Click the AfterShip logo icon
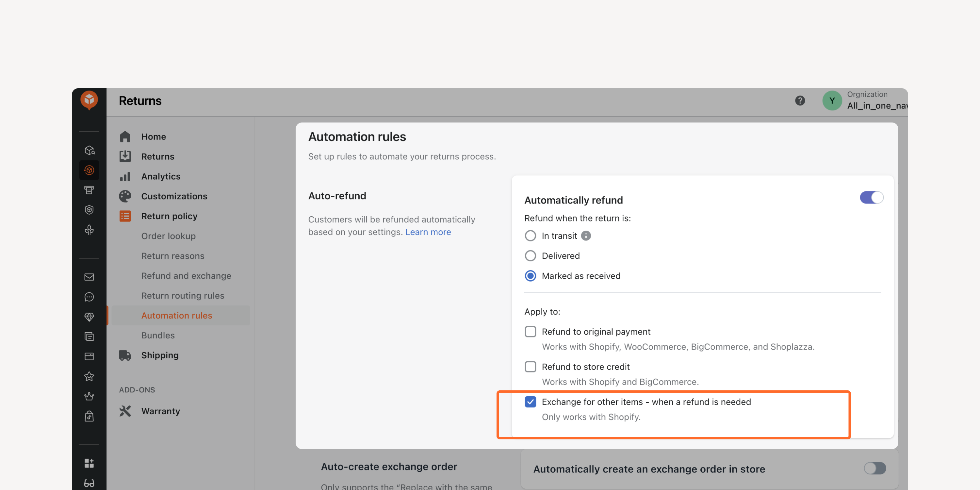Image resolution: width=980 pixels, height=490 pixels. 89,100
